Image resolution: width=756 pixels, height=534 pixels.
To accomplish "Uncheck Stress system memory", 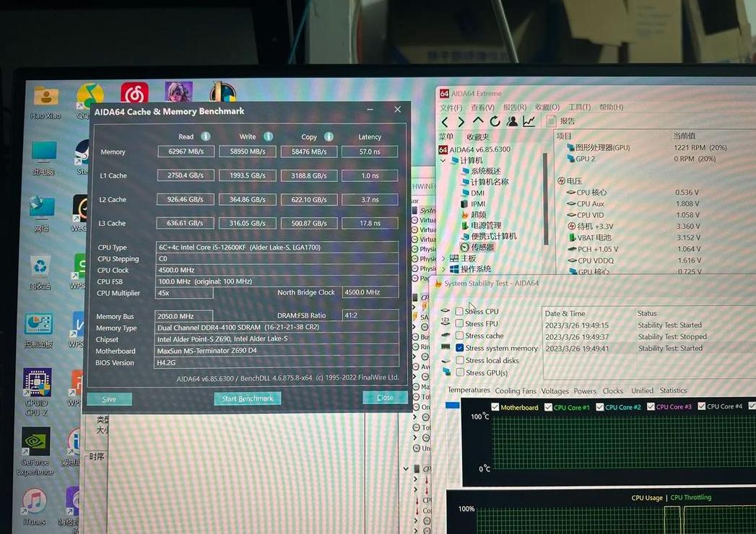I will coord(459,348).
